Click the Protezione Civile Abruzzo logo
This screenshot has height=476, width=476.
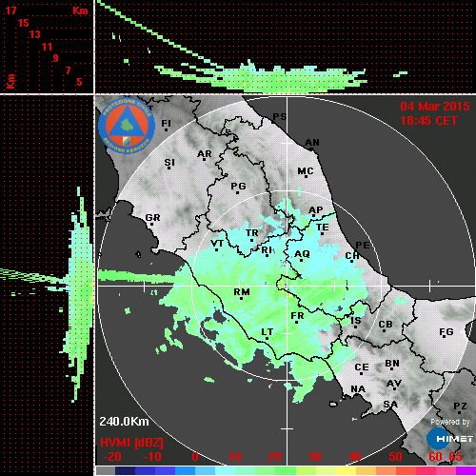127,126
